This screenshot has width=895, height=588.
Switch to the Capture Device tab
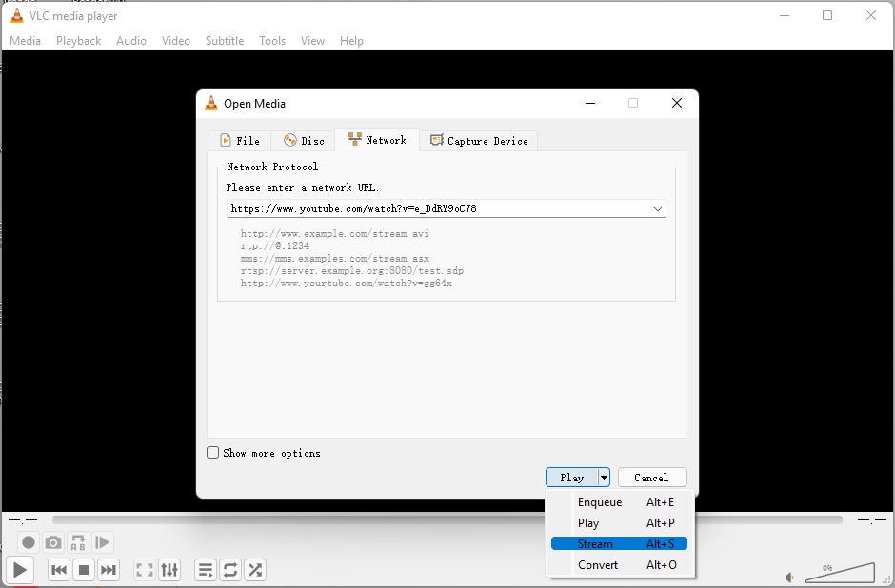click(x=479, y=140)
